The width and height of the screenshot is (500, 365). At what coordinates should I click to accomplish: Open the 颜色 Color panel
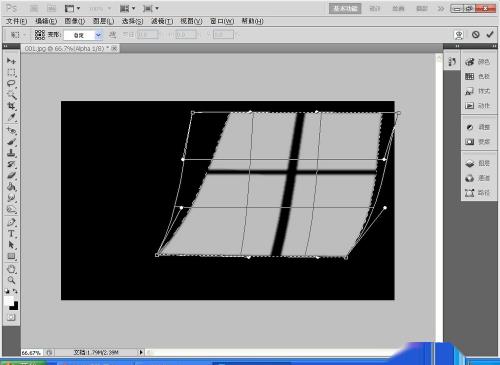(478, 62)
